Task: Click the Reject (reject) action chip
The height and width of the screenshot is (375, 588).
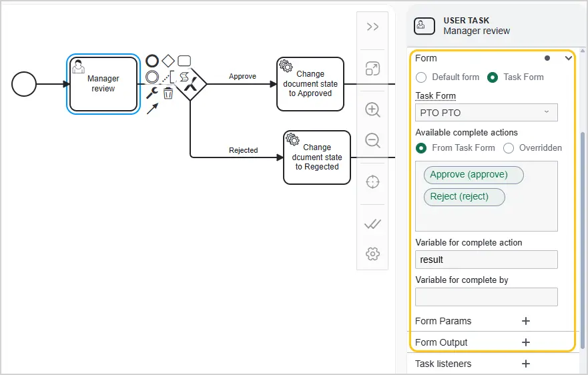Action: coord(465,197)
